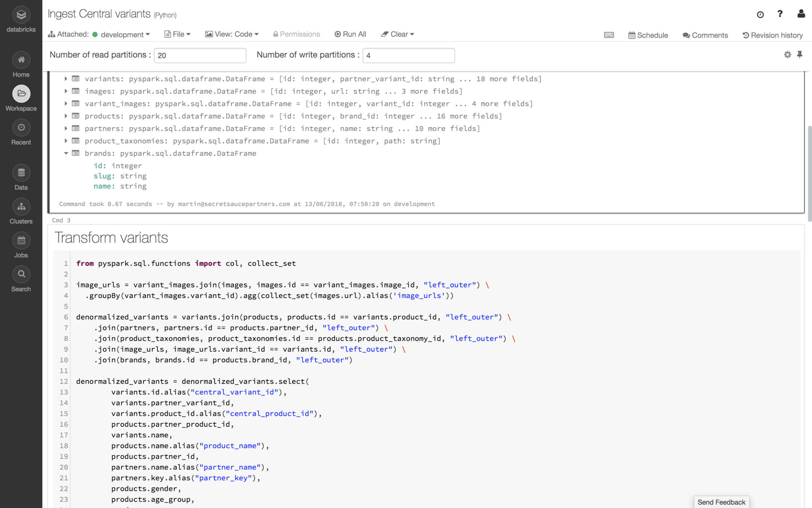Open the Jobs sidebar icon
Viewport: 812px width, 508px height.
[x=21, y=241]
